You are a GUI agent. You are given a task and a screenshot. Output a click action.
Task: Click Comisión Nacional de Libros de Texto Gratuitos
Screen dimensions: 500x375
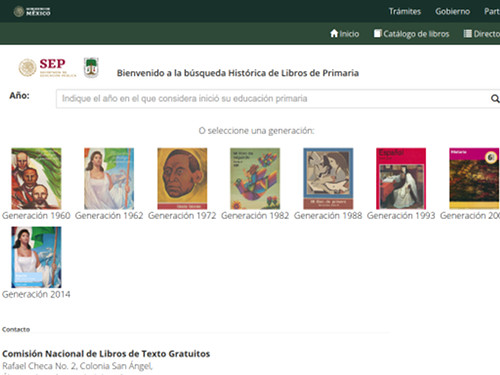point(106,354)
